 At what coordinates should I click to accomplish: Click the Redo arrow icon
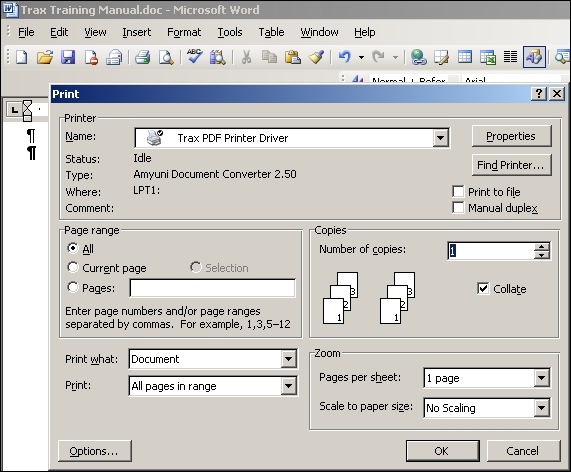[379, 57]
